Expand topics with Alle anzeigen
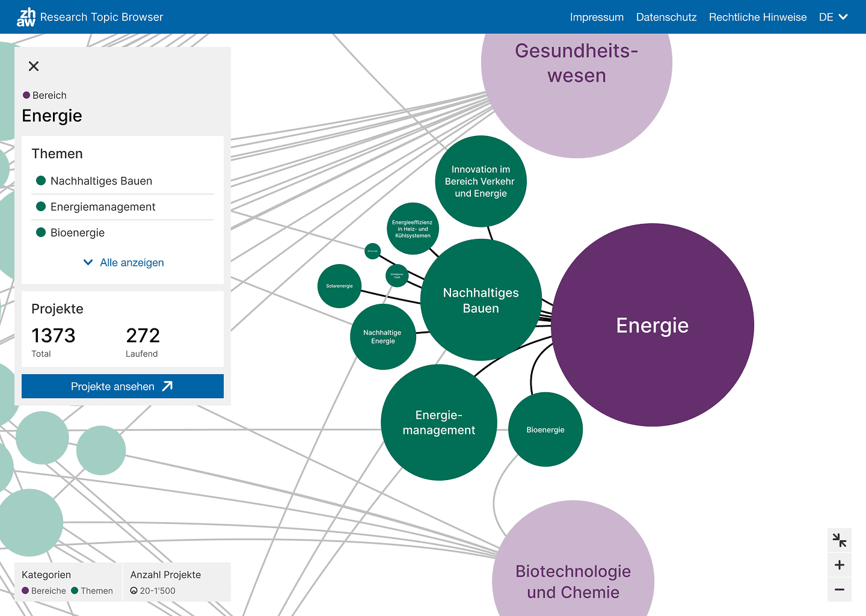Image resolution: width=866 pixels, height=616 pixels. coord(123,262)
